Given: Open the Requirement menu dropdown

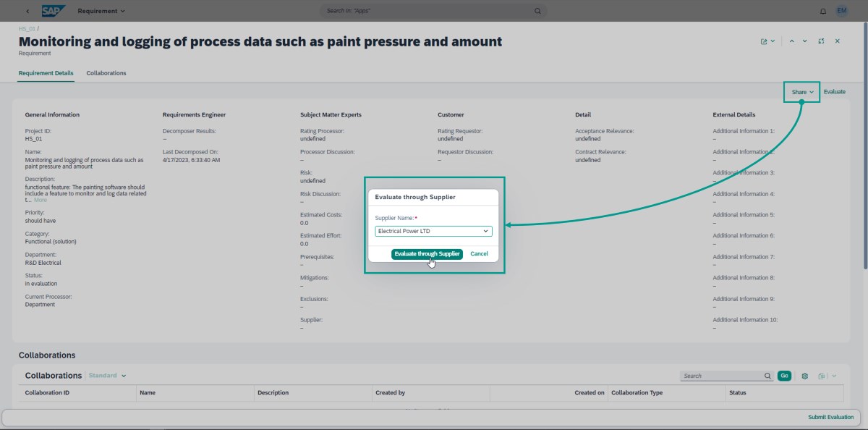Looking at the screenshot, I should [101, 11].
